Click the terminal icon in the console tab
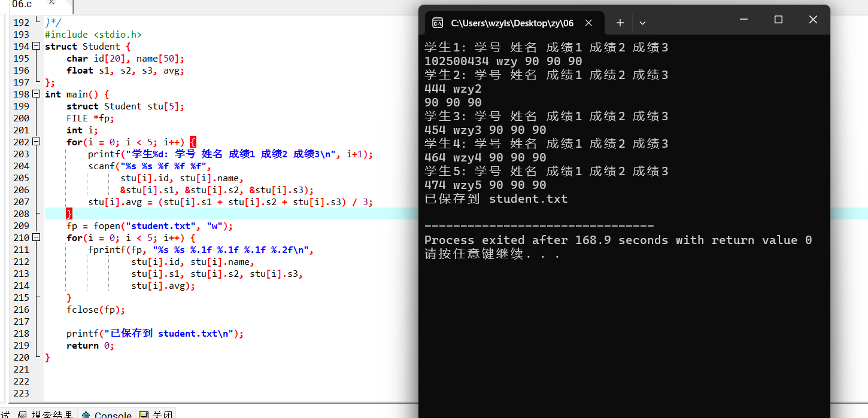The width and height of the screenshot is (868, 418). [x=438, y=23]
